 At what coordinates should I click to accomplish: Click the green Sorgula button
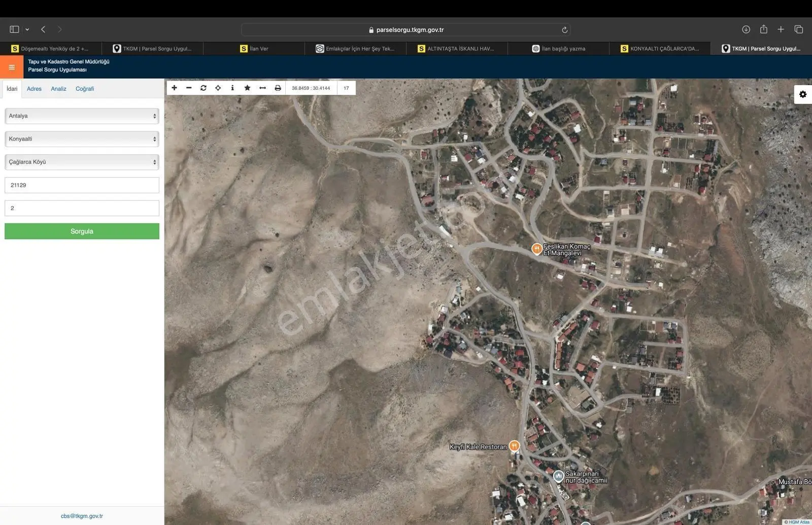pos(82,231)
